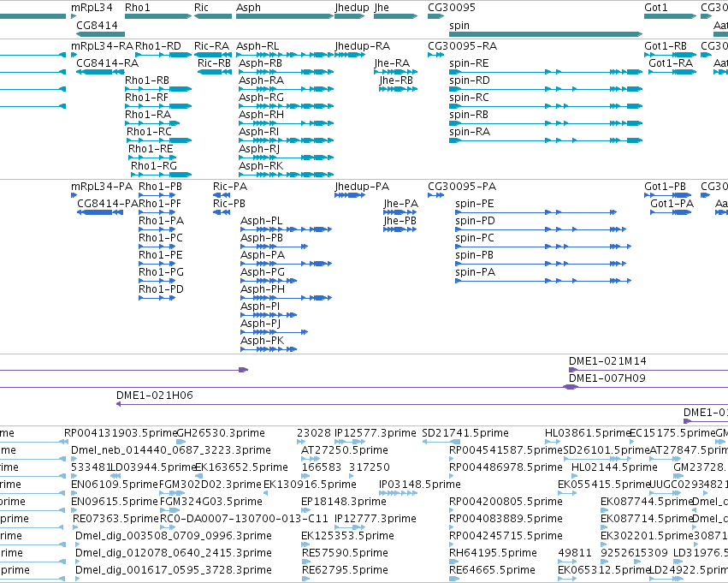
Task: Select transcript spin-RA
Action: [470, 132]
